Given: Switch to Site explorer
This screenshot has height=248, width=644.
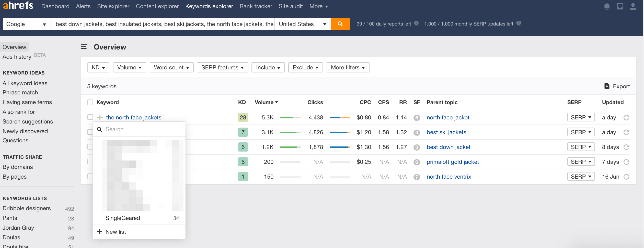Looking at the screenshot, I should coord(113,6).
